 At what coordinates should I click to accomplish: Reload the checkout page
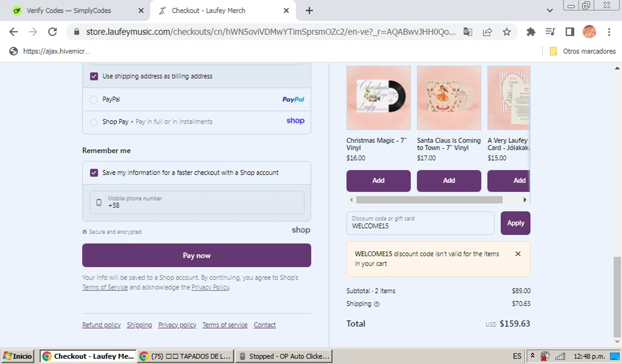[52, 32]
